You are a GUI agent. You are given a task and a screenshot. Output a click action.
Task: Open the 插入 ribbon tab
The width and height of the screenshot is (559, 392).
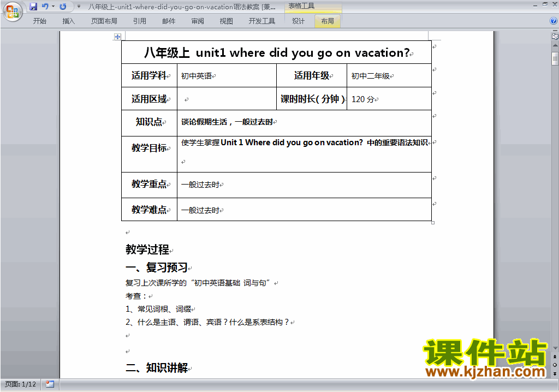coord(68,21)
